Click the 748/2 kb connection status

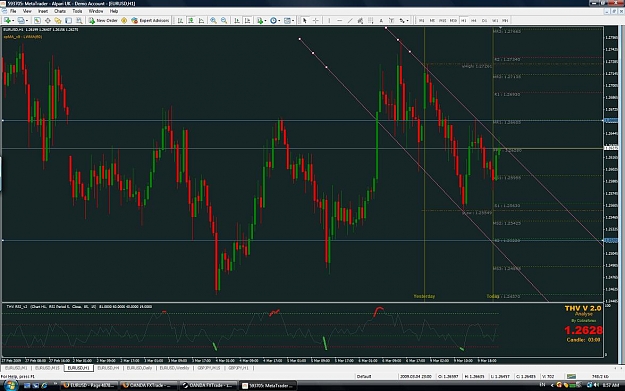(x=600, y=376)
